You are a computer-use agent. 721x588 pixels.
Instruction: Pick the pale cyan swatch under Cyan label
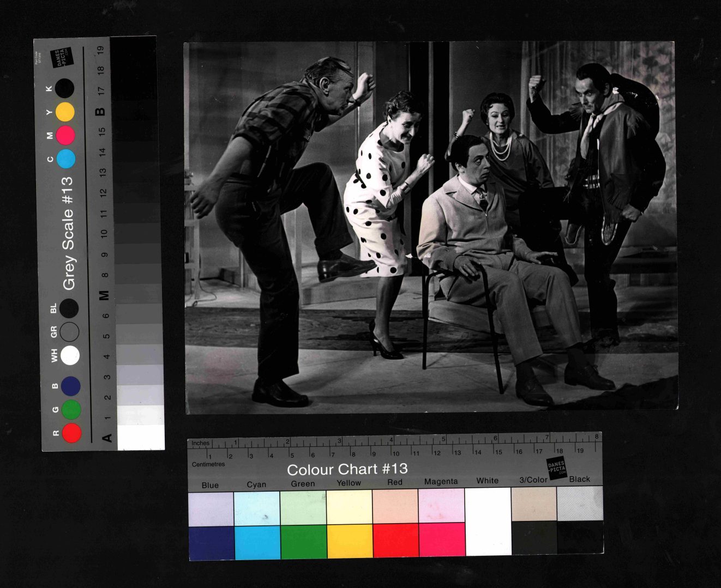pyautogui.click(x=256, y=508)
